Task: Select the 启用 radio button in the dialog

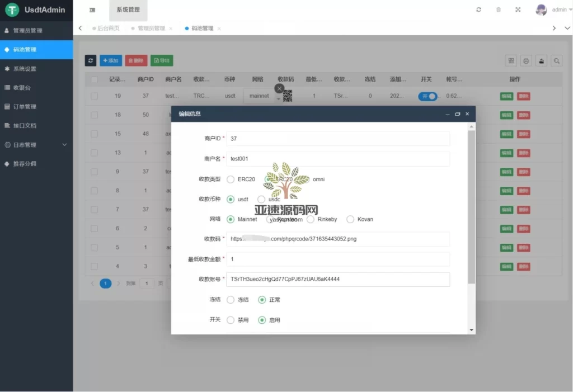Action: (261, 320)
